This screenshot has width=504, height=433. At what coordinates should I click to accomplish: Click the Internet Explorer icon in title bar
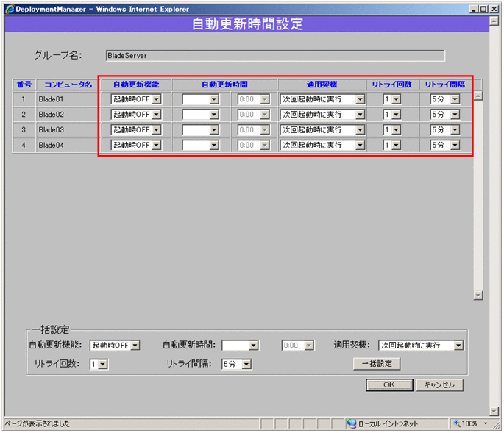tap(10, 8)
